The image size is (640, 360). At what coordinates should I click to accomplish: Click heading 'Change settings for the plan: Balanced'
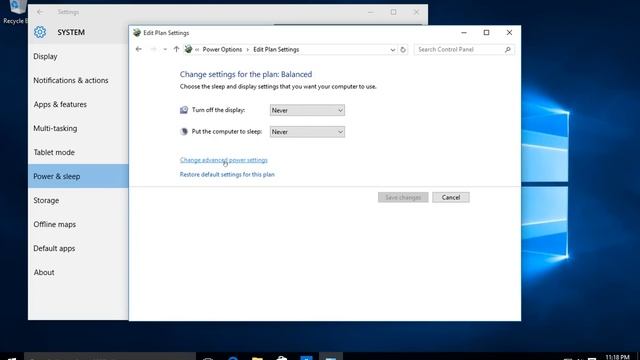(246, 74)
